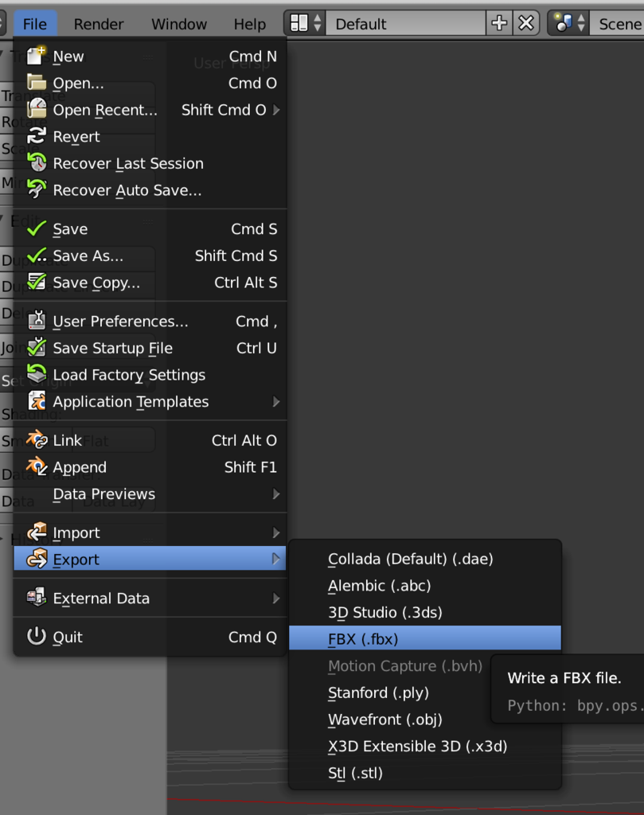Choose 3D Studio (.3ds) export

(x=425, y=612)
